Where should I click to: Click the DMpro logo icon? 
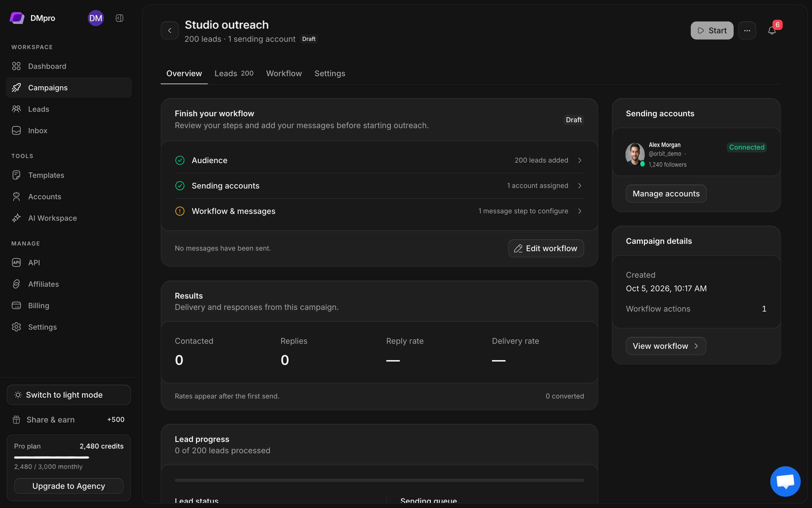tap(17, 18)
